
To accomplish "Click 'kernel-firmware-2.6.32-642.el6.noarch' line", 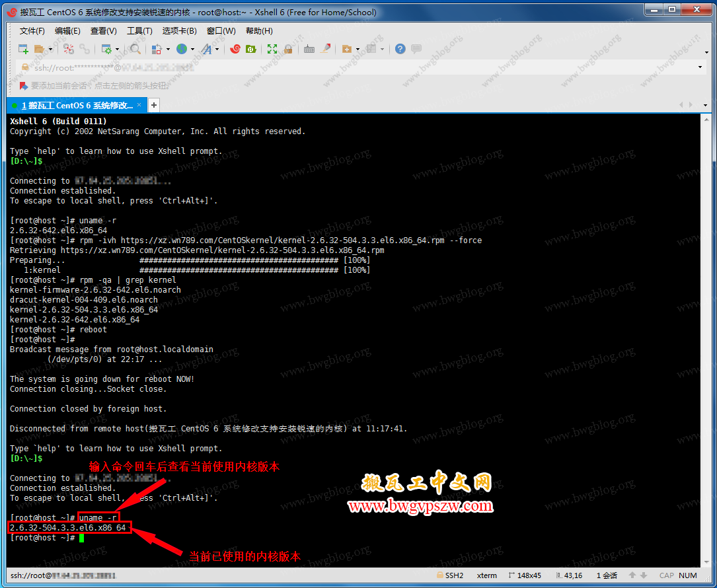I will tap(95, 290).
